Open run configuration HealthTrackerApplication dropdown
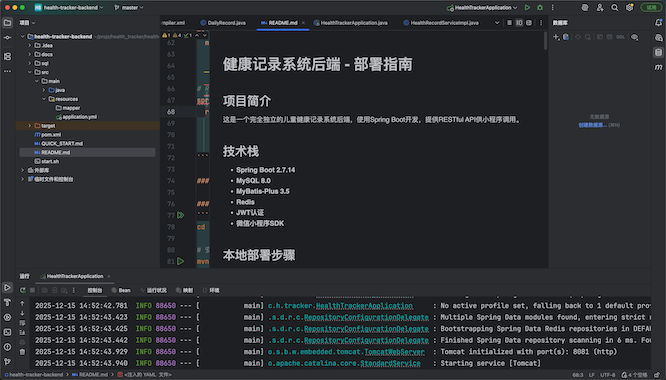The image size is (666, 380). [x=482, y=8]
